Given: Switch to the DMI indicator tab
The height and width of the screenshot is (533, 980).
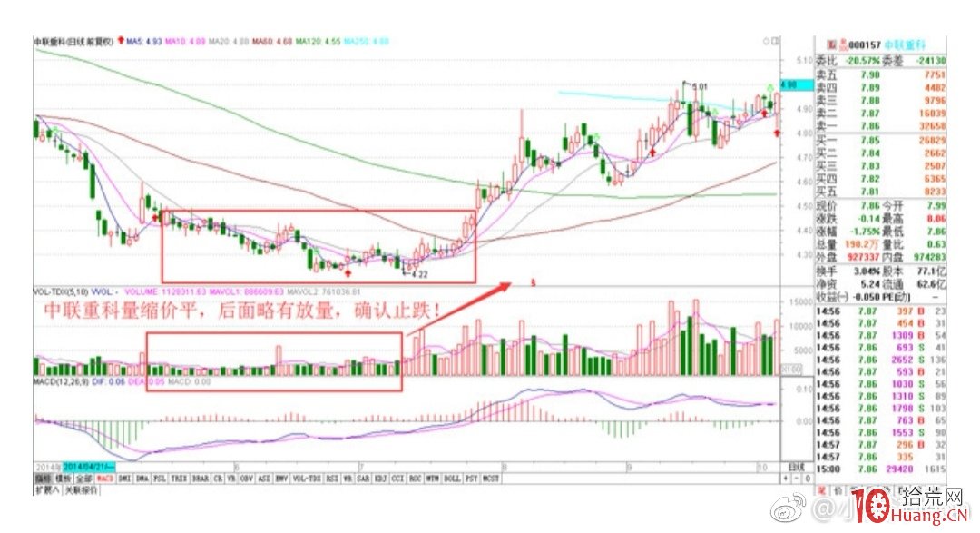Looking at the screenshot, I should [x=125, y=479].
